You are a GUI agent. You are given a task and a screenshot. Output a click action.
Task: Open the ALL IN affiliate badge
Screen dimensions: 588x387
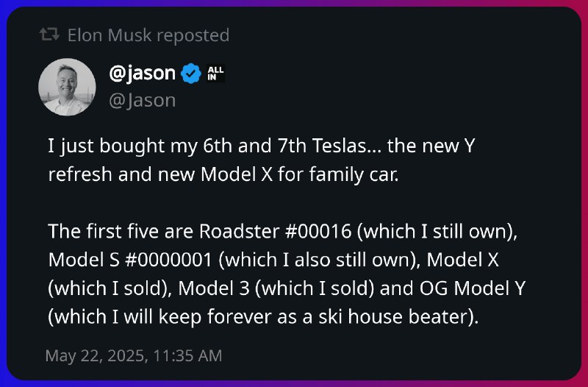pyautogui.click(x=215, y=74)
